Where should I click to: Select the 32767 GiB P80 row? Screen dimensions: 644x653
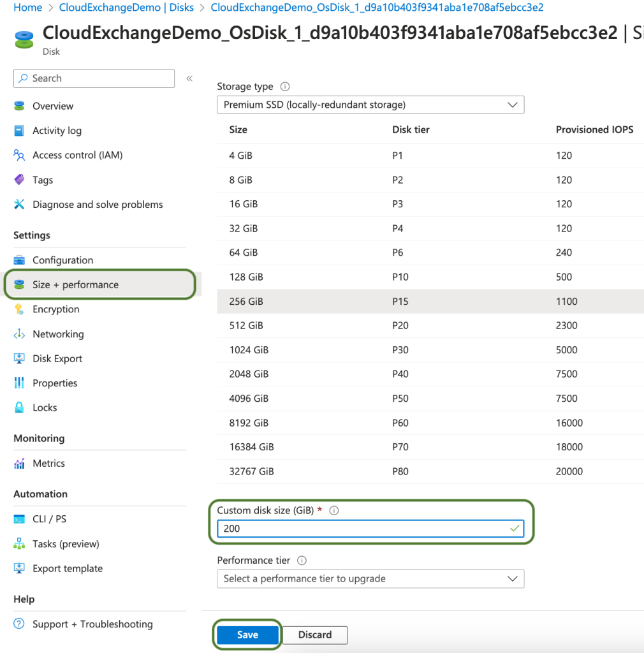point(430,471)
